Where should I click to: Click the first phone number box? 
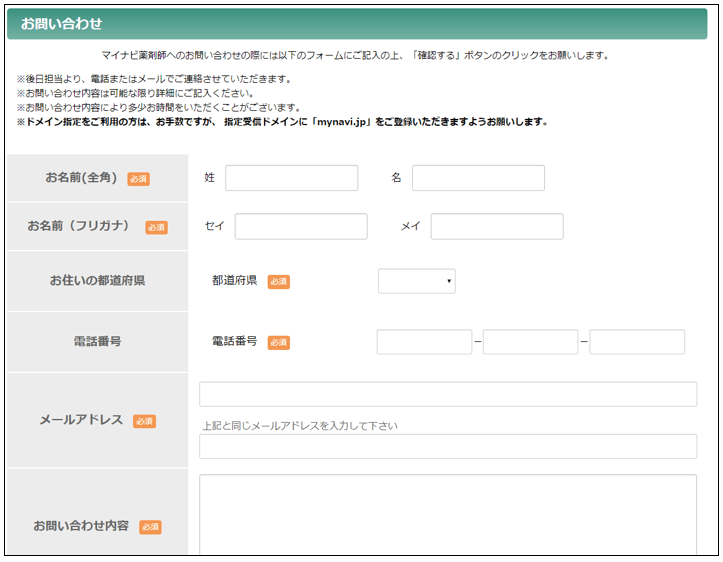click(x=424, y=342)
